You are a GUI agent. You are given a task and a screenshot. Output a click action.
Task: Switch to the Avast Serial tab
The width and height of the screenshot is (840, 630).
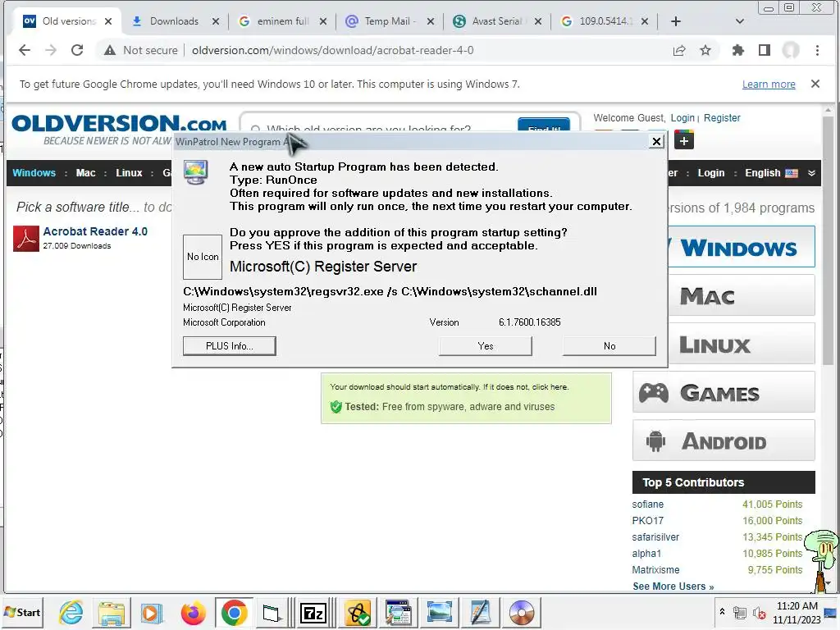coord(495,21)
